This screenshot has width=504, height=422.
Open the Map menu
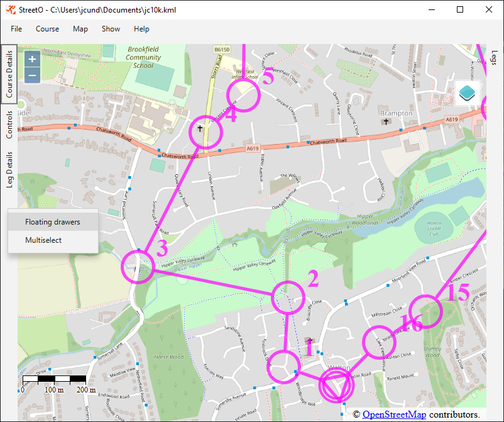pyautogui.click(x=80, y=29)
